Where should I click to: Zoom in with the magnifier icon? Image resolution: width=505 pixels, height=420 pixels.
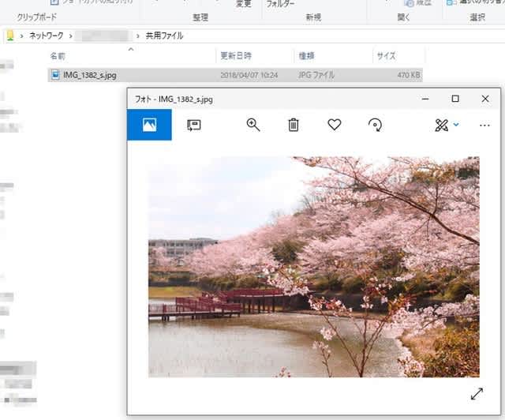coord(253,125)
